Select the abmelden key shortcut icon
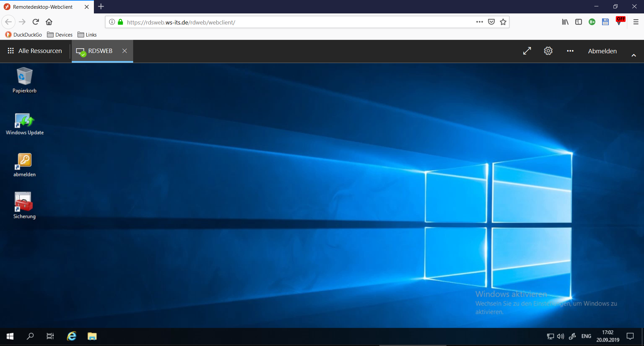Viewport: 644px width, 346px height. (x=24, y=165)
